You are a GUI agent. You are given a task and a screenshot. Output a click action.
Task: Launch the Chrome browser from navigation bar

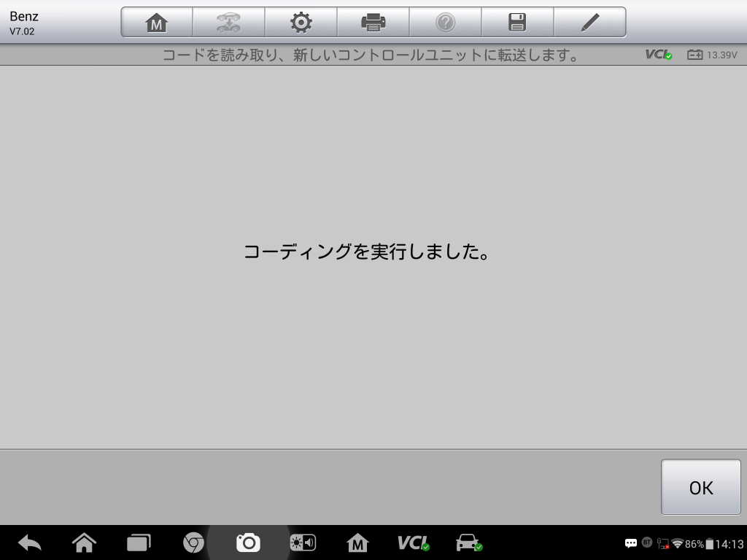193,542
